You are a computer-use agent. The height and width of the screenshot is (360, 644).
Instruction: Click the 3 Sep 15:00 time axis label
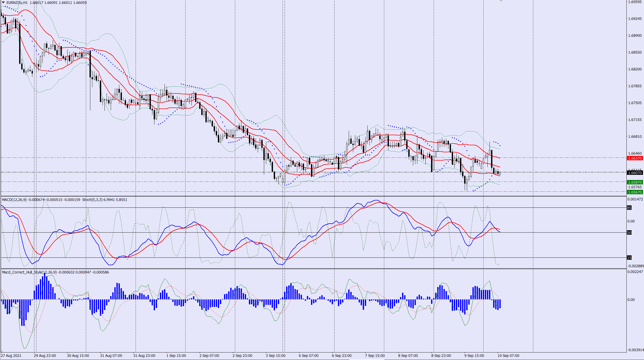click(276, 356)
